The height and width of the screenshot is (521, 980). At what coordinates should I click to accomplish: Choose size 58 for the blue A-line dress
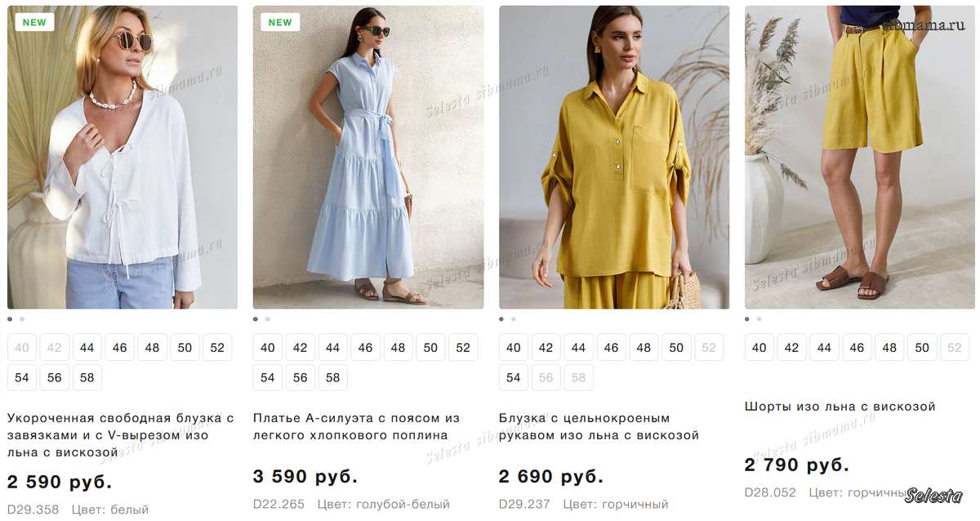pyautogui.click(x=332, y=377)
